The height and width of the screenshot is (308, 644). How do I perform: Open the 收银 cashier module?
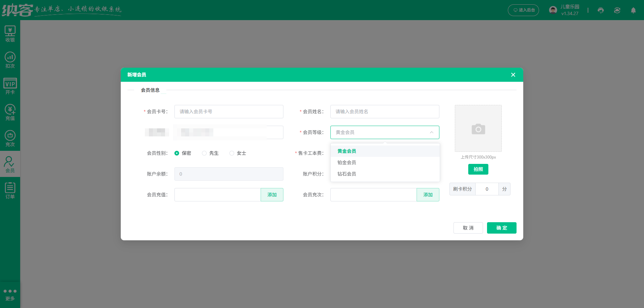tap(10, 34)
